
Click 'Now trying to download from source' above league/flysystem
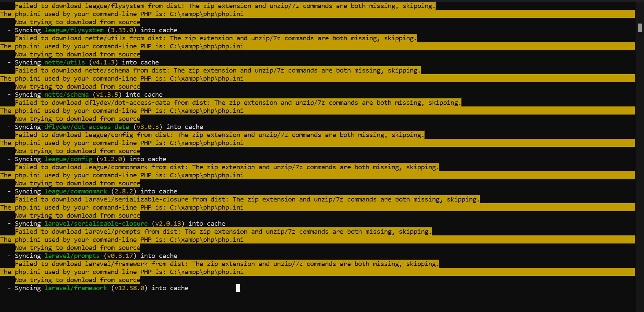pyautogui.click(x=78, y=22)
